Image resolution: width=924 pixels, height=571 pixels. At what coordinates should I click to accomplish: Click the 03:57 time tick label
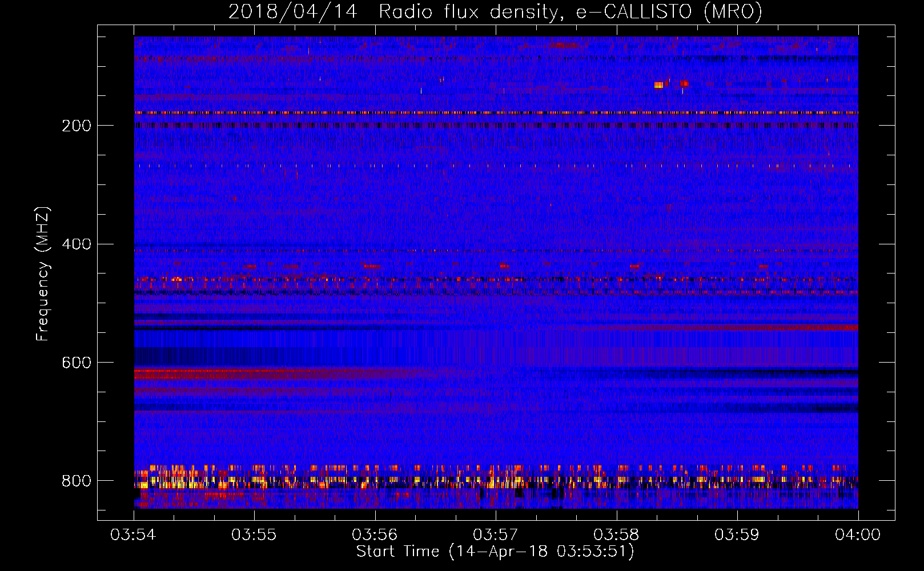[x=496, y=535]
